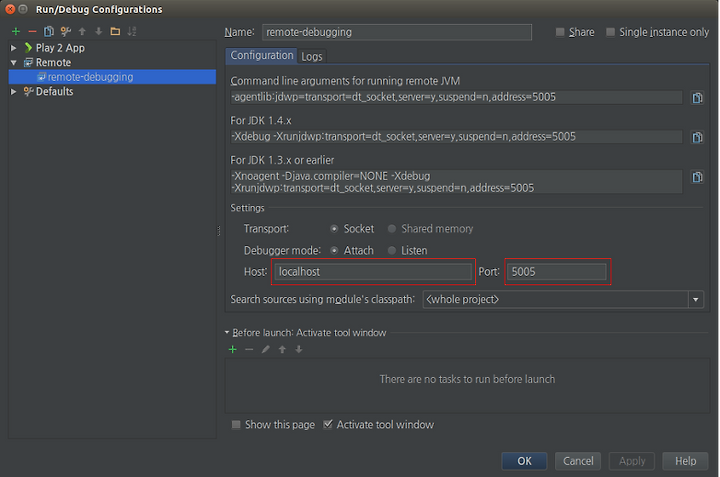
Task: Confirm dialog with OK button
Action: (524, 461)
